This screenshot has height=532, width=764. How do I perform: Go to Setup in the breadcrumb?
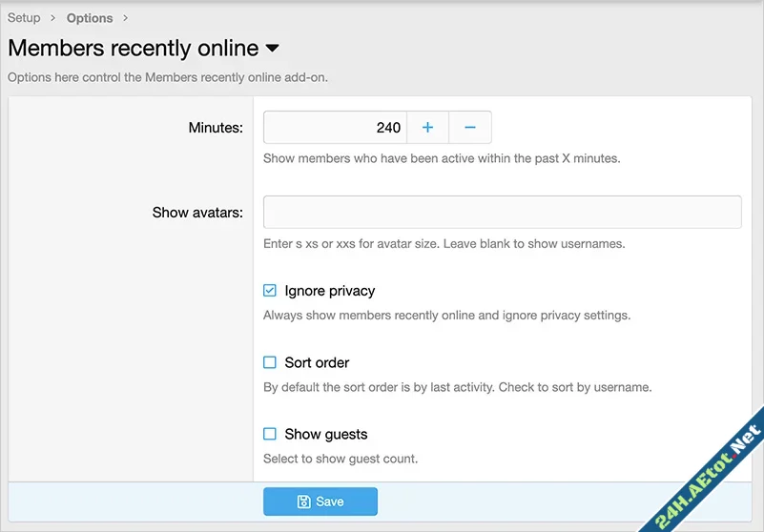pyautogui.click(x=24, y=18)
